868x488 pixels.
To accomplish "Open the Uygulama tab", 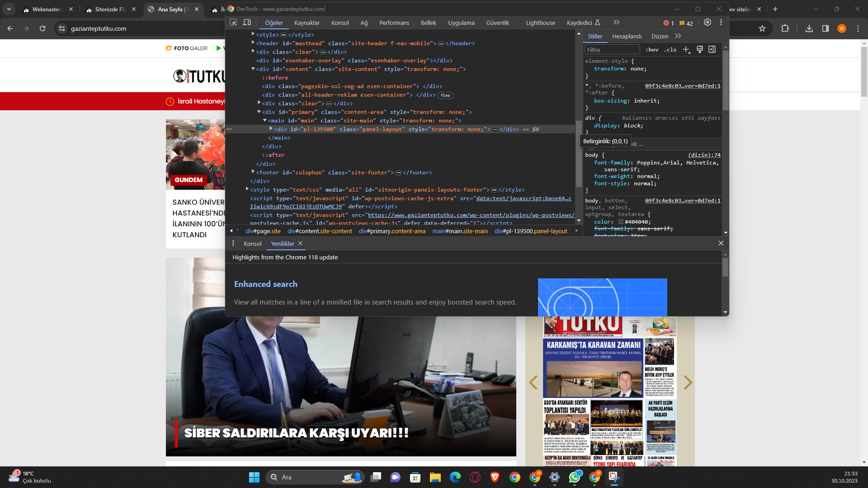I will (x=461, y=23).
